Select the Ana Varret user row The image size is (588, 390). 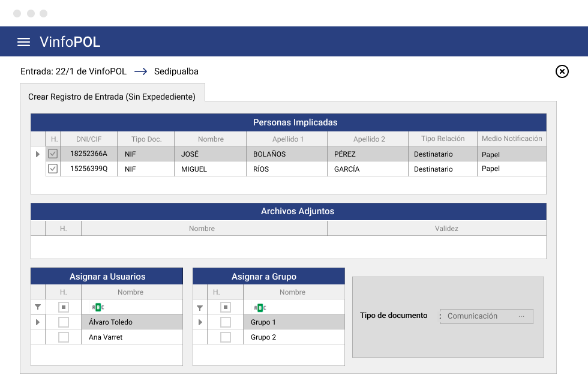tap(107, 337)
